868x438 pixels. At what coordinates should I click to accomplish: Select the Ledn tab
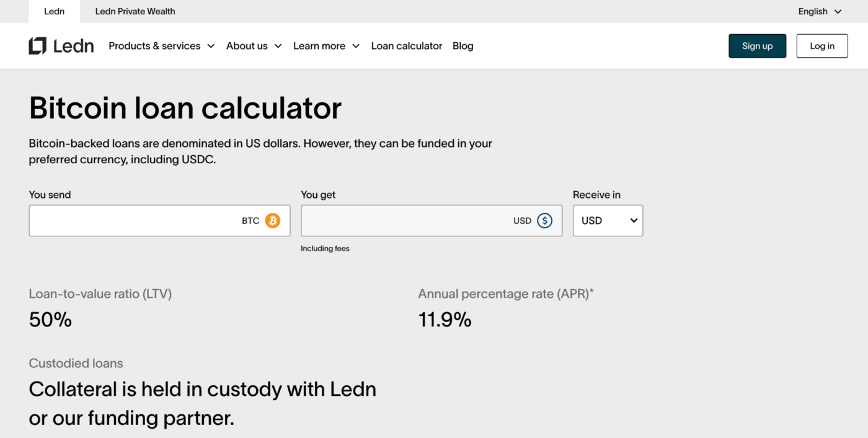(x=55, y=12)
